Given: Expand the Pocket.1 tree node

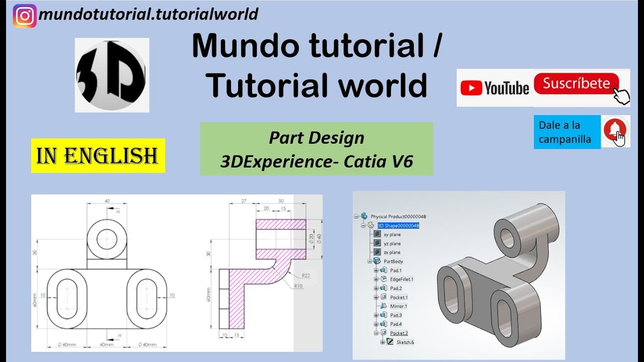Looking at the screenshot, I should point(376,297).
